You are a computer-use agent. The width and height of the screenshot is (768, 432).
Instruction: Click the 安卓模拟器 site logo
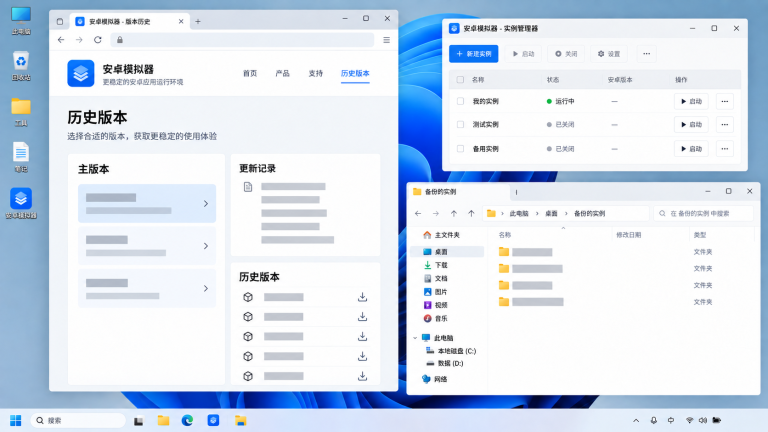[81, 73]
